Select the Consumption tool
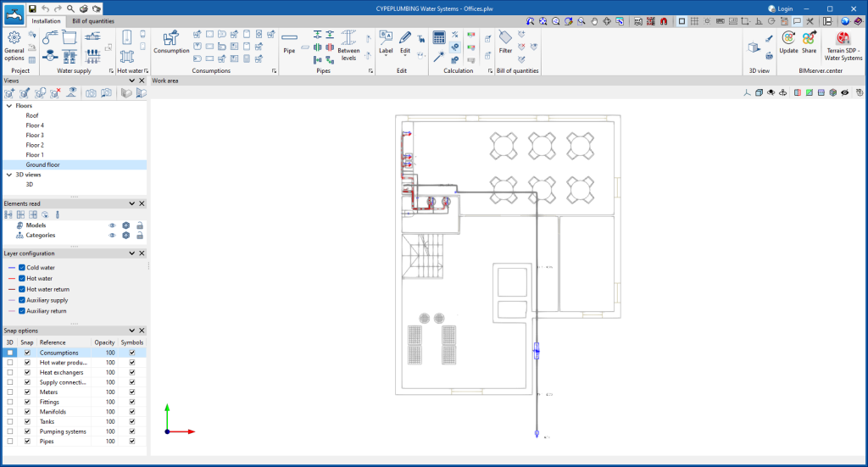Viewport: 868px width, 467px height. click(x=172, y=42)
